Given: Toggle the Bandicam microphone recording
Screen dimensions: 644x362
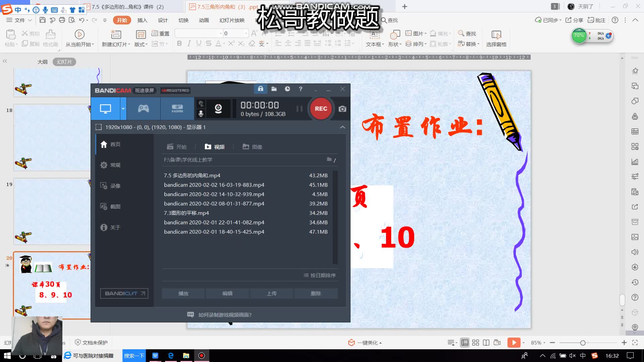Looking at the screenshot, I should click(x=201, y=114).
